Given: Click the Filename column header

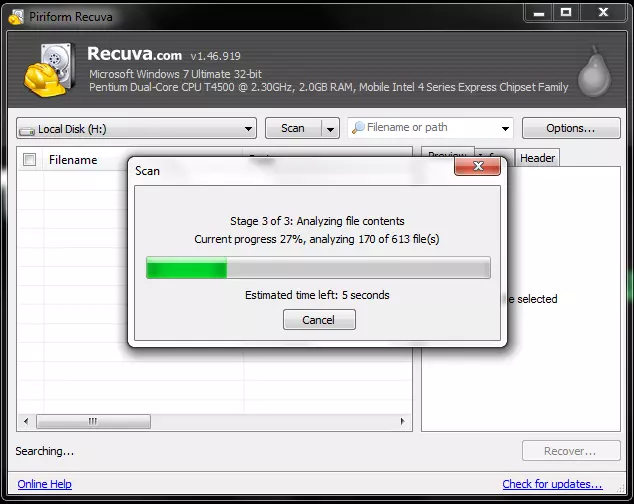Looking at the screenshot, I should click(x=73, y=160).
